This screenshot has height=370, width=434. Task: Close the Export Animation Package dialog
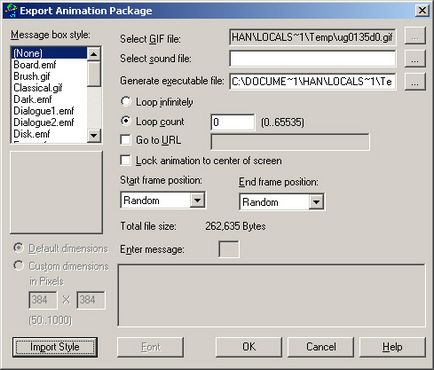click(422, 10)
